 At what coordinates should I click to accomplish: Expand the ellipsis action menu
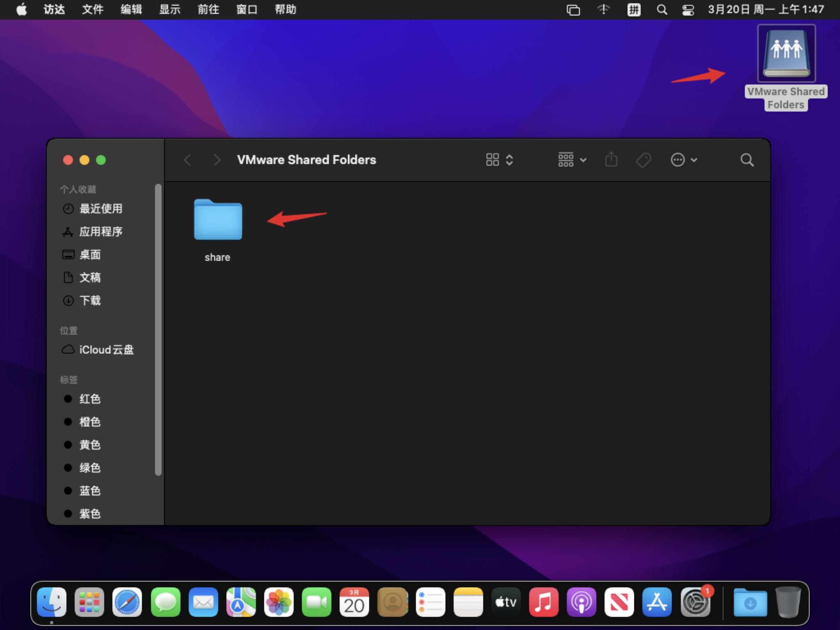click(x=684, y=160)
